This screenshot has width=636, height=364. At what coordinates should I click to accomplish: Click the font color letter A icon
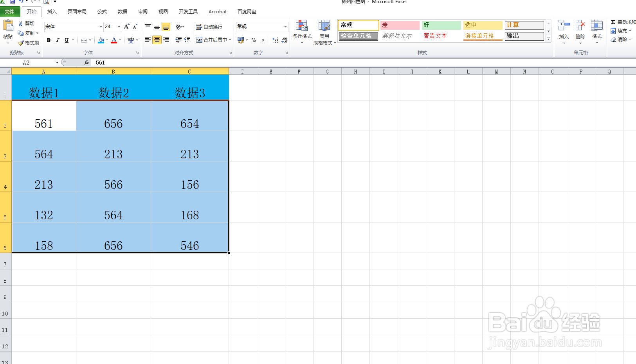(x=114, y=40)
